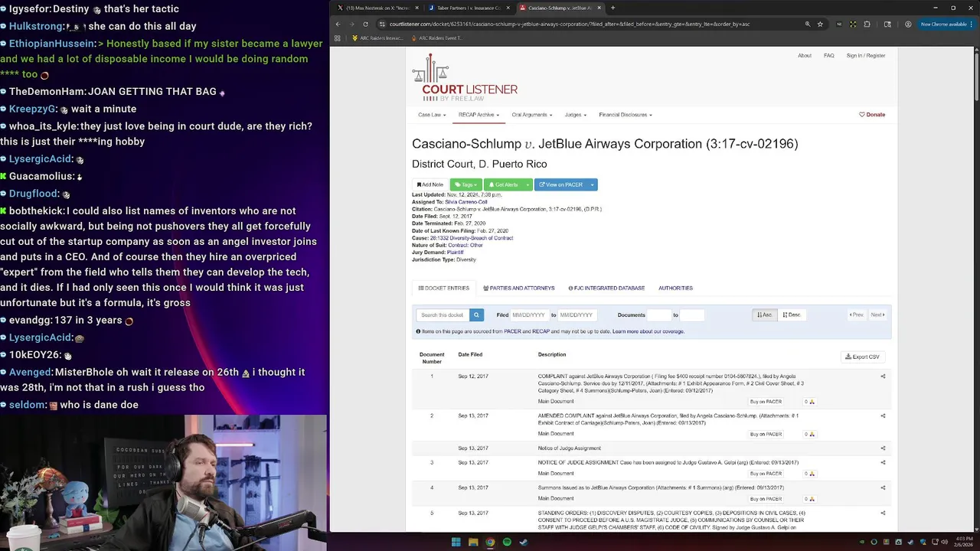
Task: Open the Authorities tab
Action: 675,289
